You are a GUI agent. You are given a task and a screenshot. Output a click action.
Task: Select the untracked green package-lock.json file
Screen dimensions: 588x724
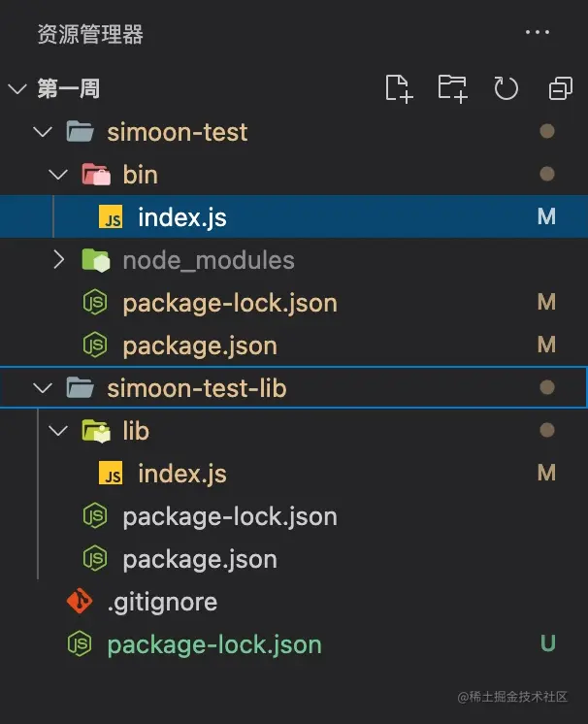[x=213, y=644]
